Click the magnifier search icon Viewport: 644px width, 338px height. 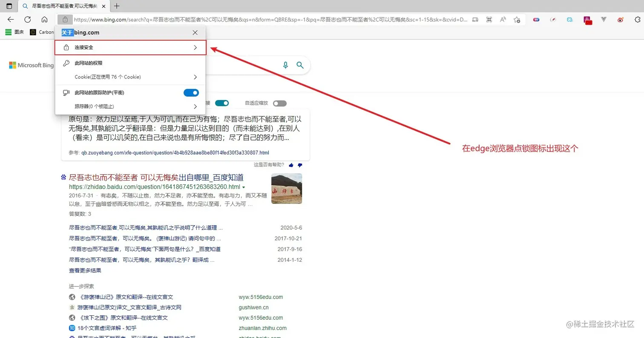pos(300,65)
